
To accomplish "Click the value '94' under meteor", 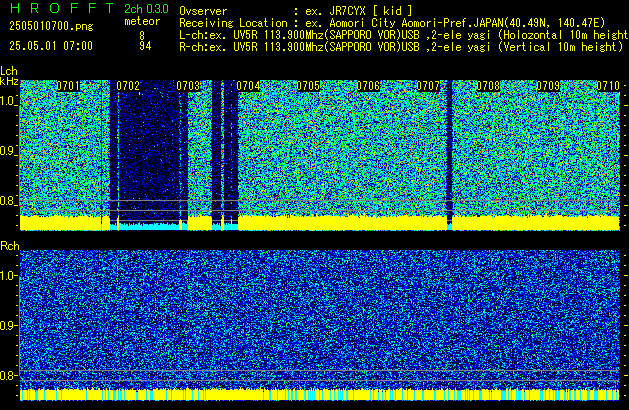I will click(x=145, y=46).
